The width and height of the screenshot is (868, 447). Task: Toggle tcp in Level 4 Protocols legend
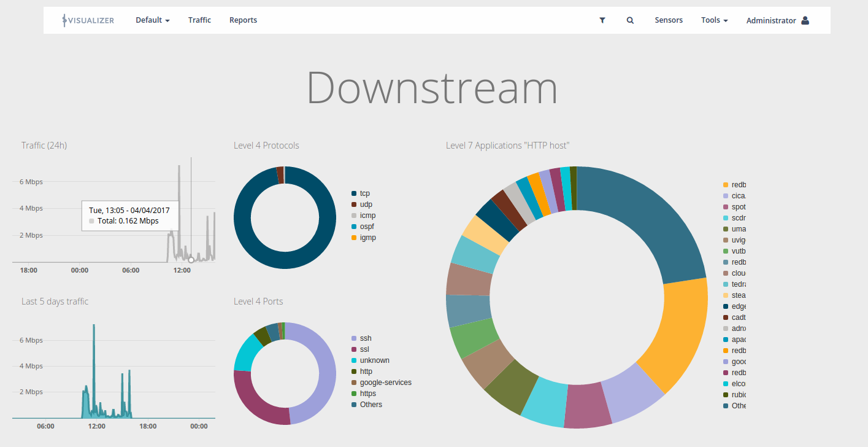(361, 193)
